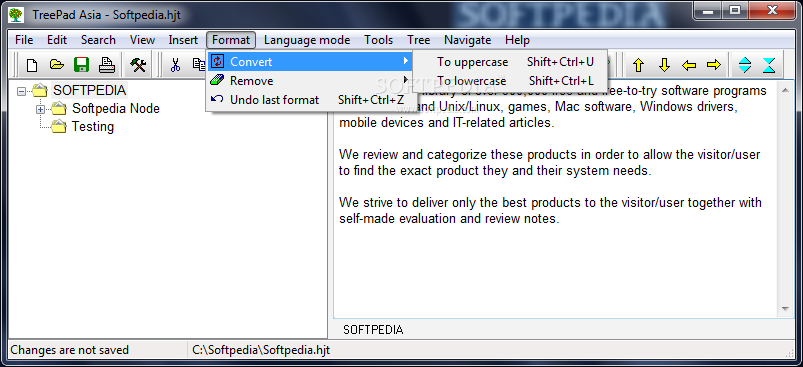Open the Navigate menu
The width and height of the screenshot is (803, 367).
point(468,40)
